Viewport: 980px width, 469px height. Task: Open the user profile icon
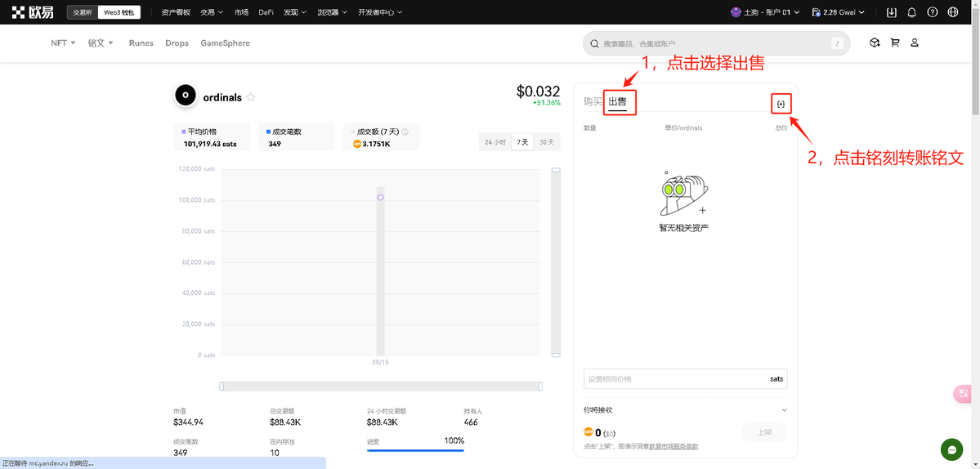[915, 42]
